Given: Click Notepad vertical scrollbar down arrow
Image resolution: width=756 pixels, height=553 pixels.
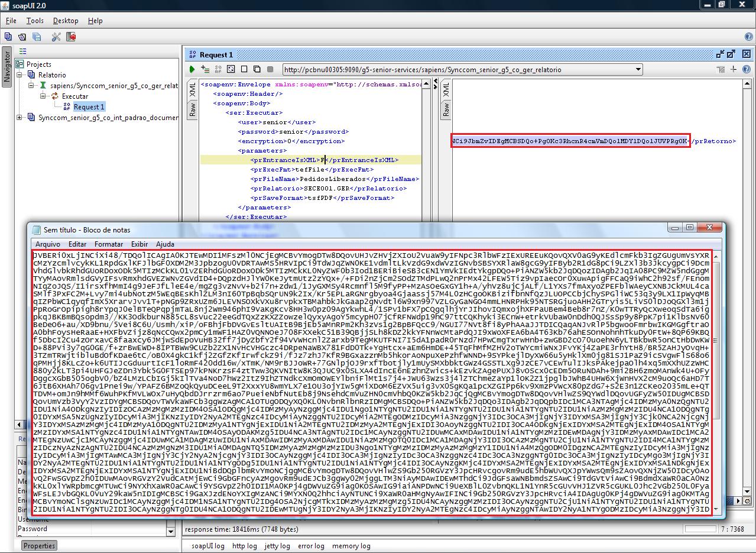Looking at the screenshot, I should (717, 510).
